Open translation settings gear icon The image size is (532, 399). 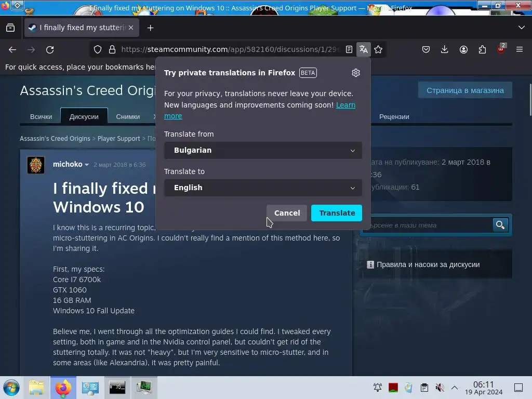[355, 73]
